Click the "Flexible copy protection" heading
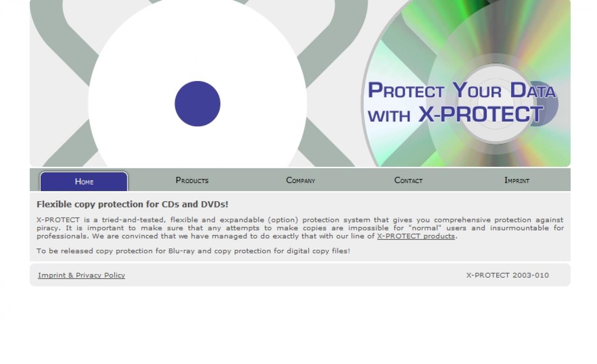 [x=132, y=205]
